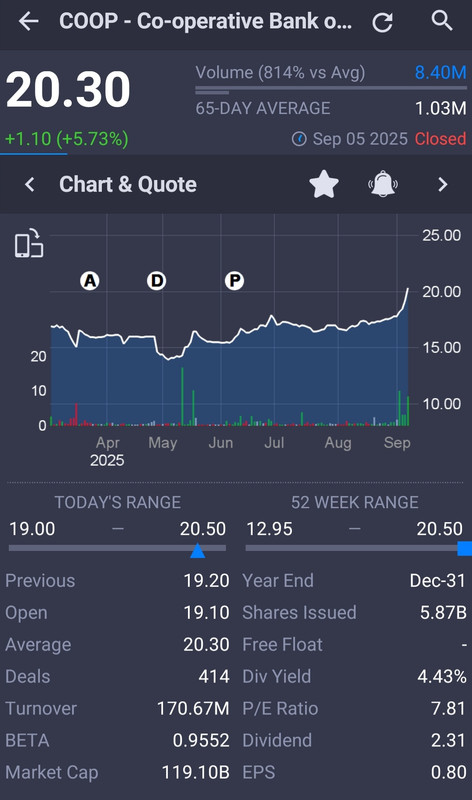This screenshot has width=472, height=800.
Task: Tap Div Yield value 4.43%
Action: [x=442, y=677]
